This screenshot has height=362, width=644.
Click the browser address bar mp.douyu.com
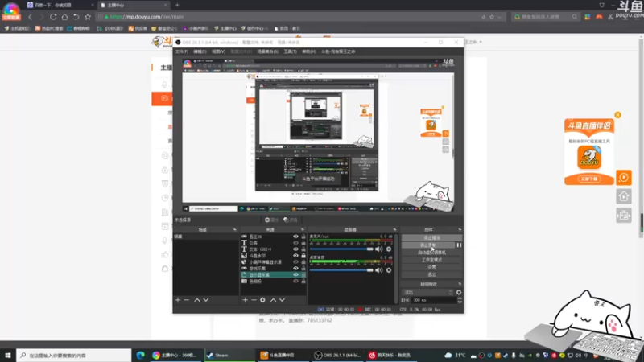coord(287,17)
